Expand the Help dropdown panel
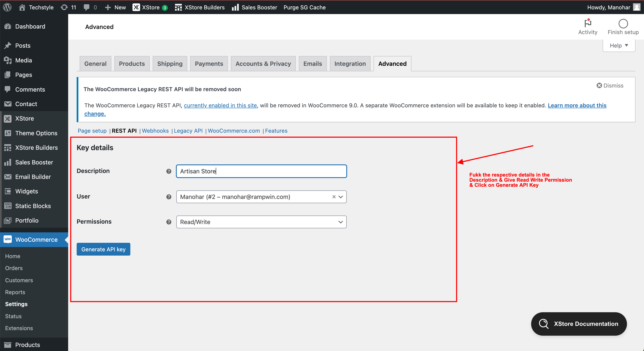The height and width of the screenshot is (351, 644). [x=619, y=46]
